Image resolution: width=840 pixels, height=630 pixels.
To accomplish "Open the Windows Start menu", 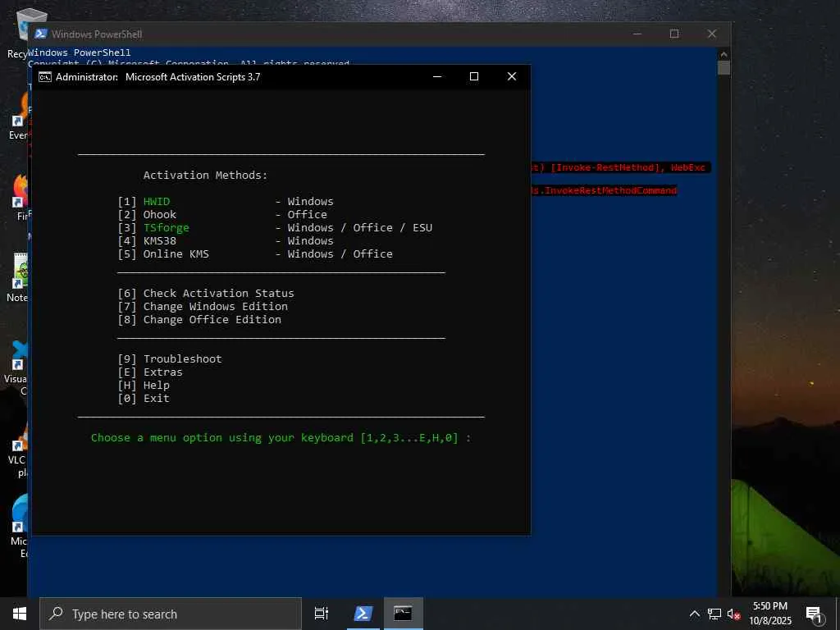I will click(x=20, y=614).
